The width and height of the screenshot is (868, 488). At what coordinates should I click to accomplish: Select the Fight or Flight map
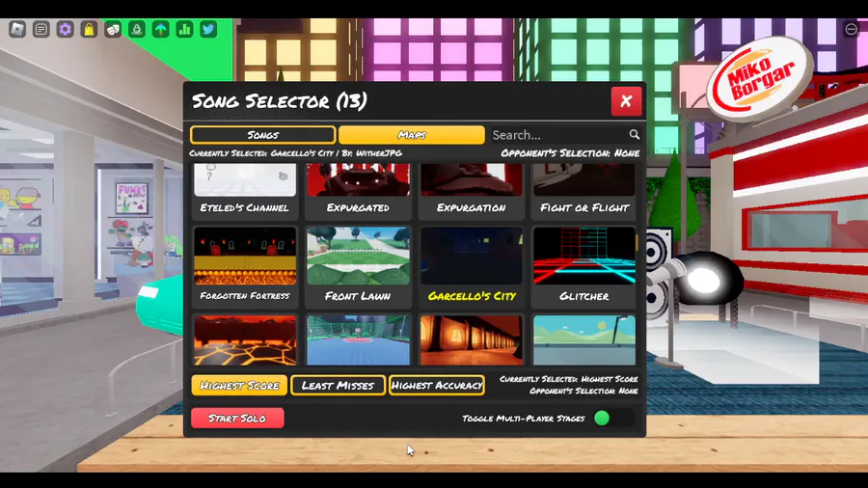(584, 191)
